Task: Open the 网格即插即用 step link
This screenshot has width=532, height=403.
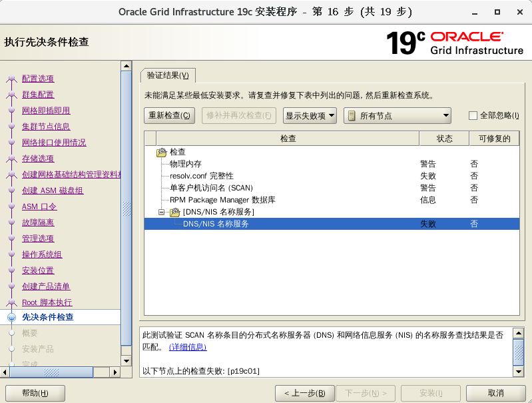Action: (46, 111)
